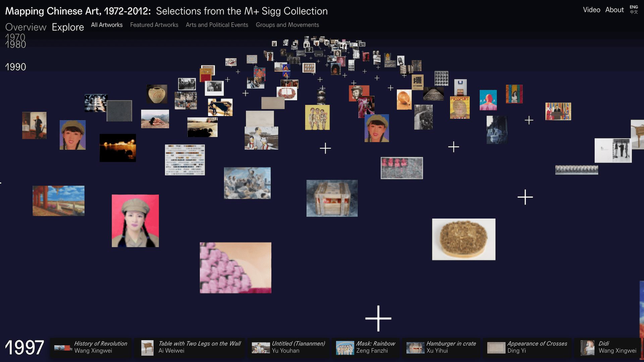Jump to the 1990 decade marker
644x362 pixels.
(x=15, y=67)
